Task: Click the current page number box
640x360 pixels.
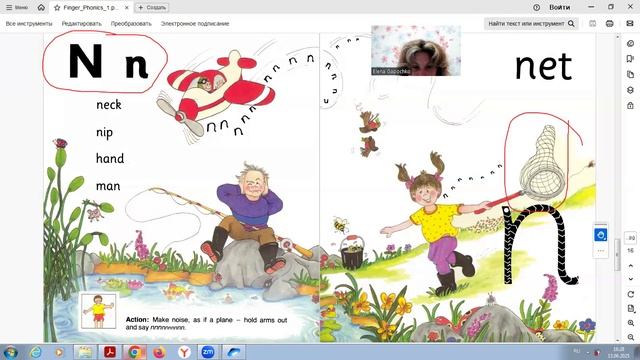Action: (631, 238)
